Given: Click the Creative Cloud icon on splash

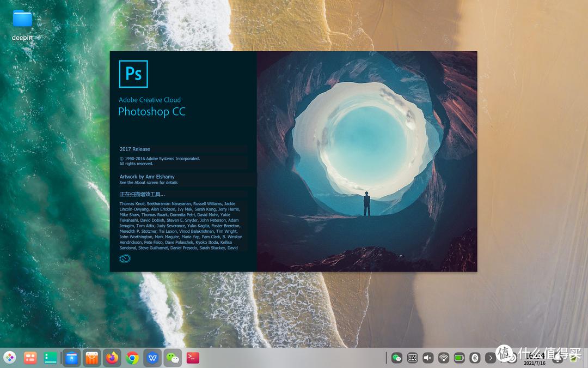Looking at the screenshot, I should click(x=125, y=258).
